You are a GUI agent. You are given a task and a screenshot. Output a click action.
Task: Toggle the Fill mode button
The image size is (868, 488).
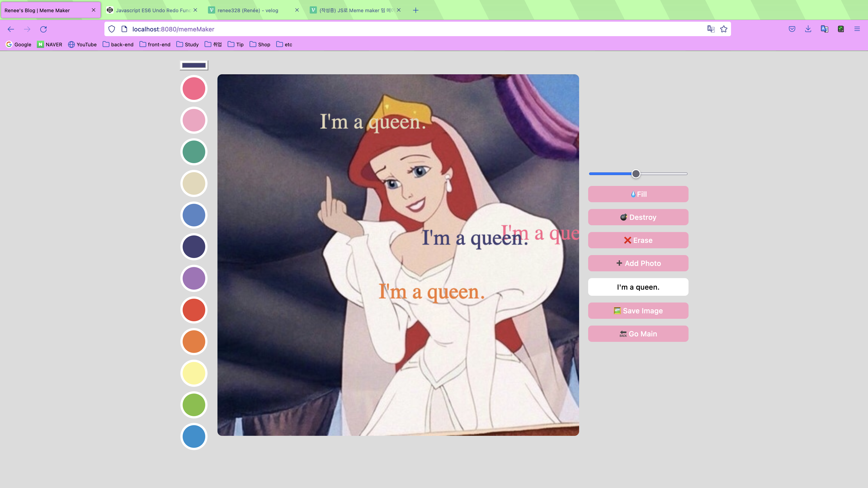[638, 194]
